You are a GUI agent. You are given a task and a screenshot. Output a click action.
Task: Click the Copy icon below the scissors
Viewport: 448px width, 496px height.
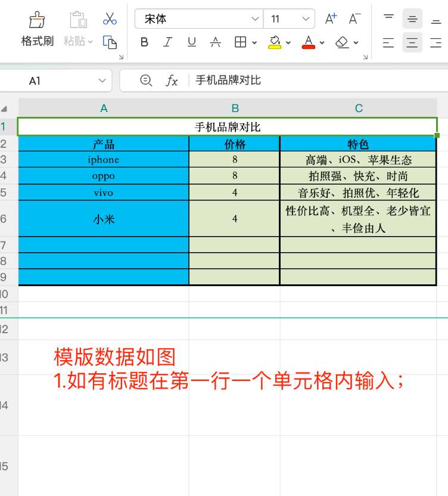pos(110,42)
